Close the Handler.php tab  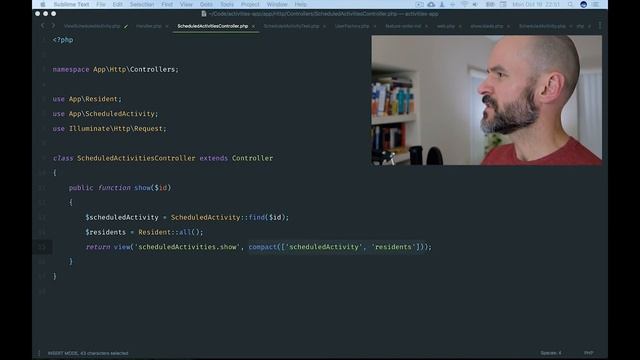coord(167,27)
